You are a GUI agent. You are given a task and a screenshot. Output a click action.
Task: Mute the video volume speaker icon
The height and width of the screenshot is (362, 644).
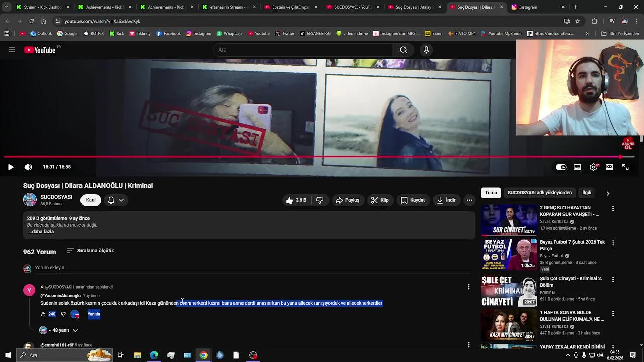[28, 167]
